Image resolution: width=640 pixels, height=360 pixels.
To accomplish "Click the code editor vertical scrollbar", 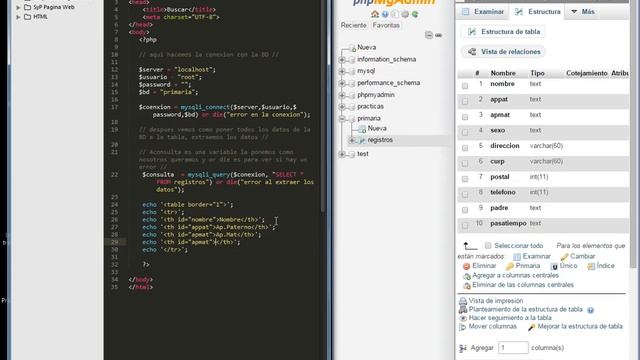I will 324,106.
